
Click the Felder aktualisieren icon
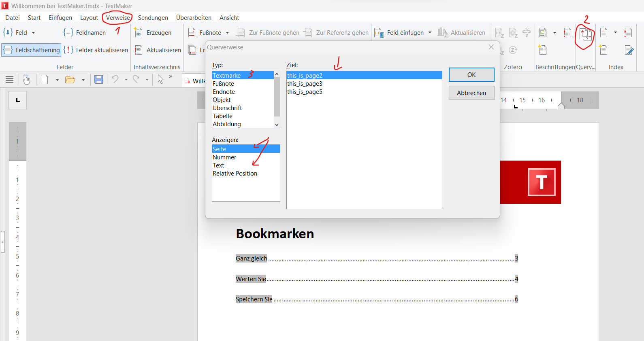pyautogui.click(x=68, y=50)
